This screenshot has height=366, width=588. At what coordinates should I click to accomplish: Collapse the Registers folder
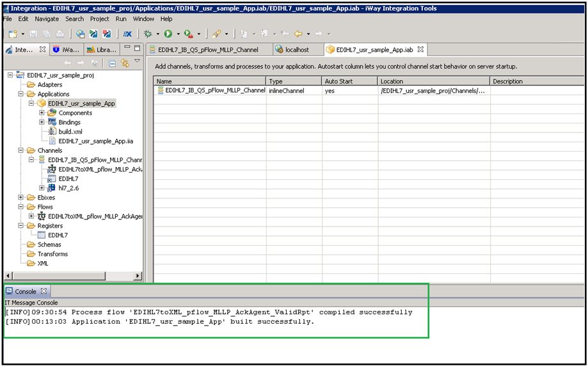point(21,226)
